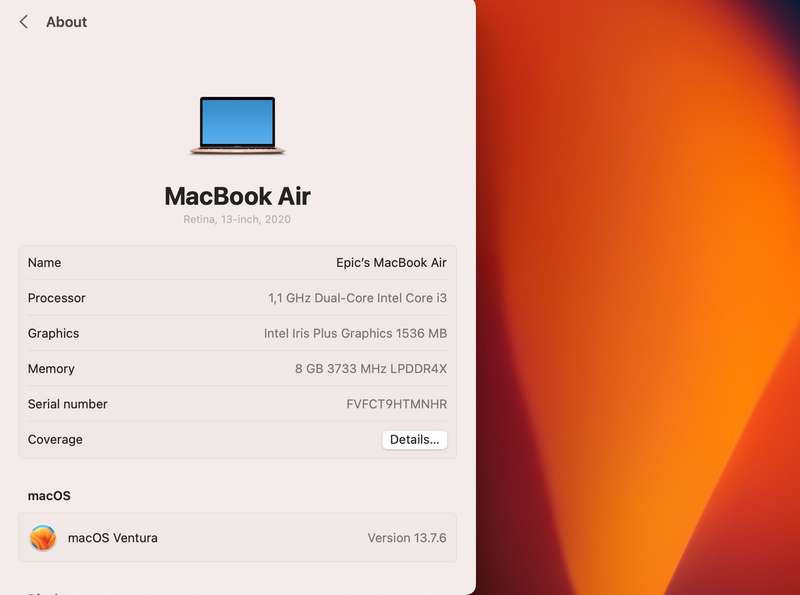The width and height of the screenshot is (800, 595).
Task: Click the 'Processor' row label
Action: [57, 298]
